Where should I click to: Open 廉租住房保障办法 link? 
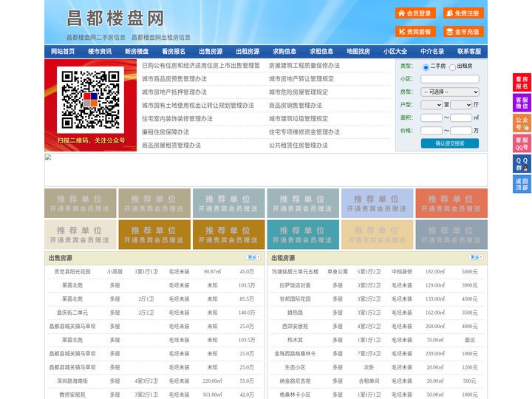(x=166, y=132)
